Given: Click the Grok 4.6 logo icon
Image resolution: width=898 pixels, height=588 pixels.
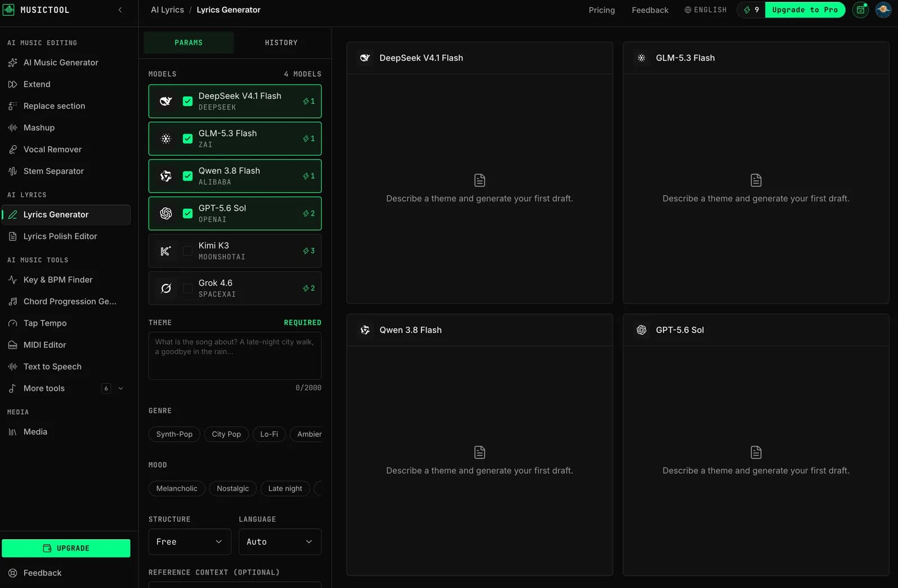Looking at the screenshot, I should 166,288.
